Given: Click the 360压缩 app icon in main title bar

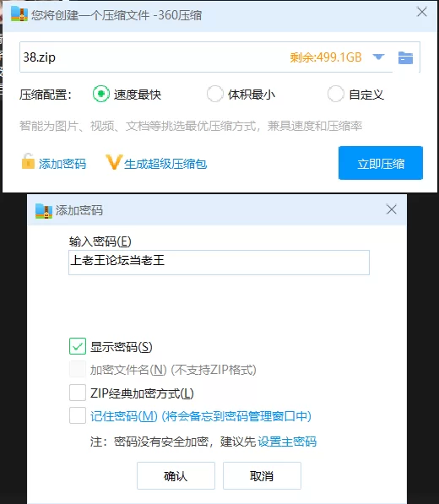Looking at the screenshot, I should tap(19, 14).
